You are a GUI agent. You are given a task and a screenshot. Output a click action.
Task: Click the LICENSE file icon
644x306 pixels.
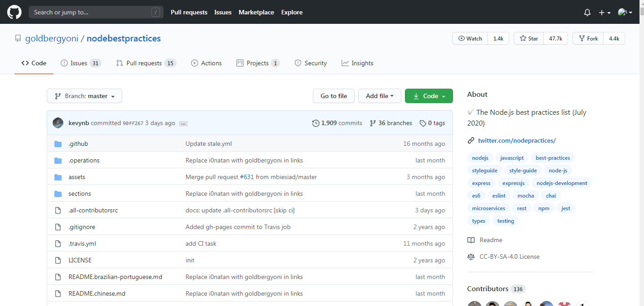pos(58,261)
